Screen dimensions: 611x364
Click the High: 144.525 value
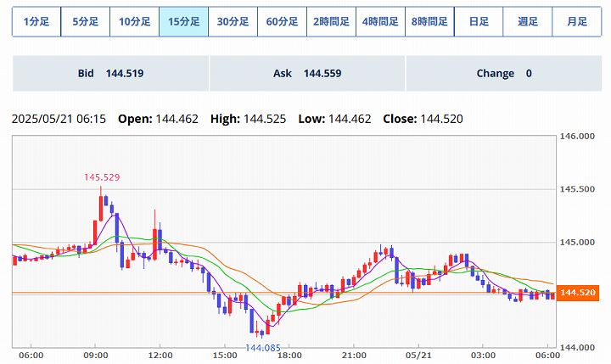[248, 119]
